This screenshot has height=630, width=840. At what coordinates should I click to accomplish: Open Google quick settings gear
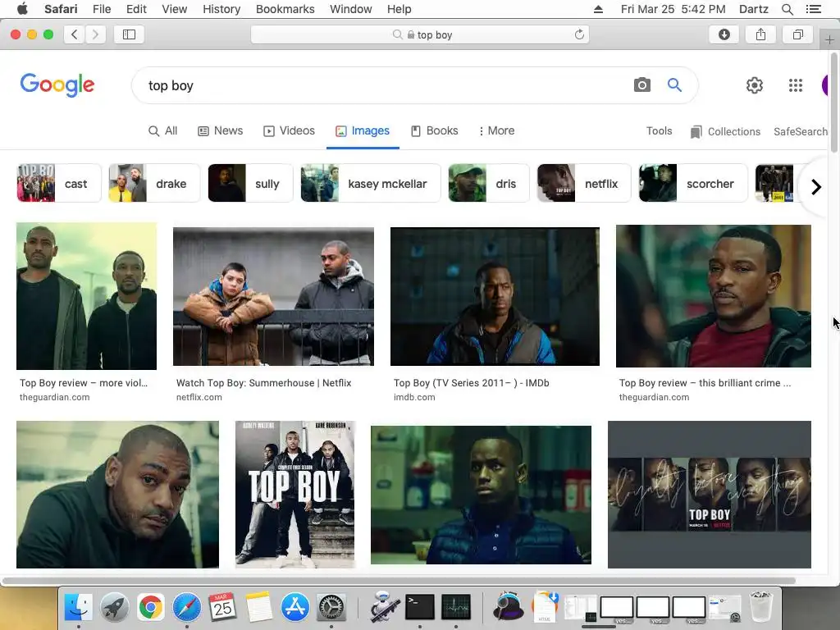[x=755, y=85]
